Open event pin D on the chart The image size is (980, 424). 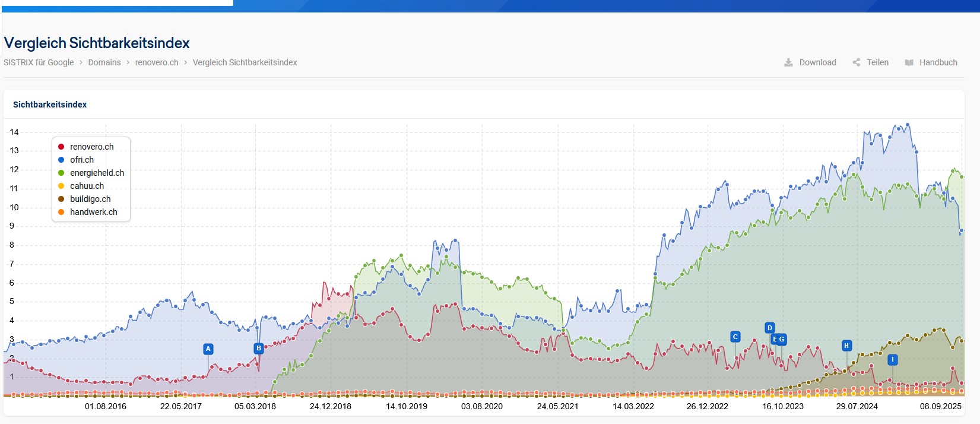[770, 328]
